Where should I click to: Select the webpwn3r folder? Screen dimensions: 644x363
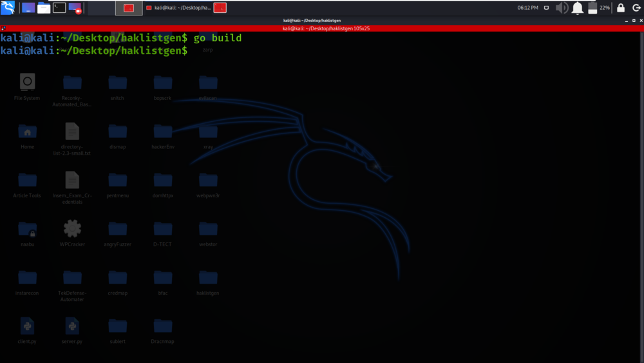click(x=208, y=185)
